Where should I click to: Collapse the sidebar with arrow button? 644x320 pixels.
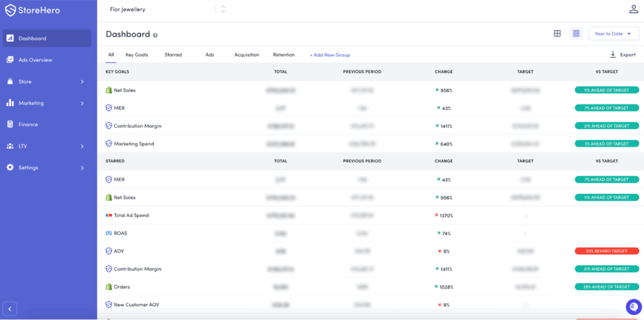point(10,308)
